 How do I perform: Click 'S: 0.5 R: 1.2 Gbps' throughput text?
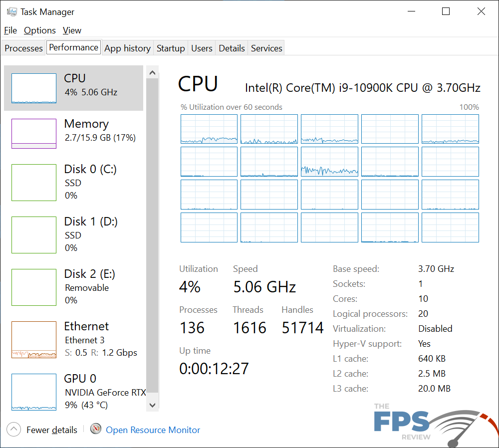(101, 353)
